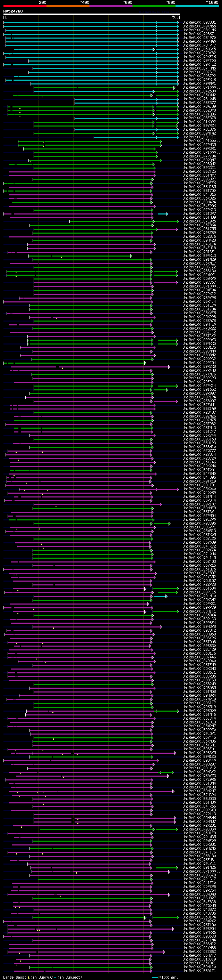Choose the UniRef100_B6STZ5 entry

199,172
